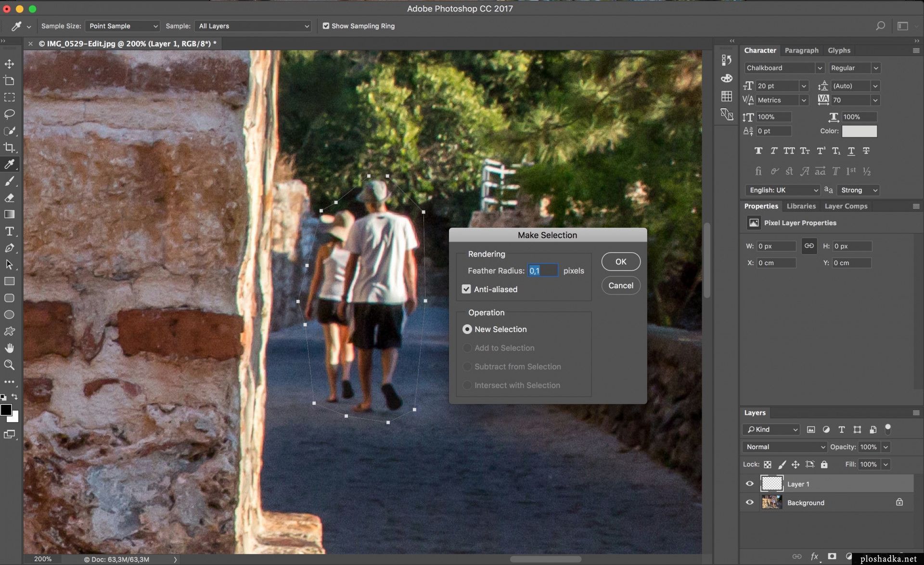Select the Healing Brush tool
This screenshot has width=924, height=565.
9,130
